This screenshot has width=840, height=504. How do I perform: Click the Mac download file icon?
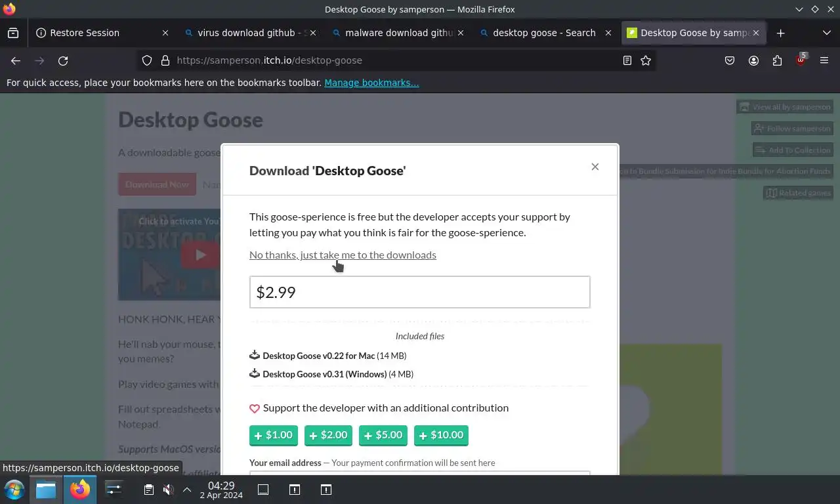[255, 355]
